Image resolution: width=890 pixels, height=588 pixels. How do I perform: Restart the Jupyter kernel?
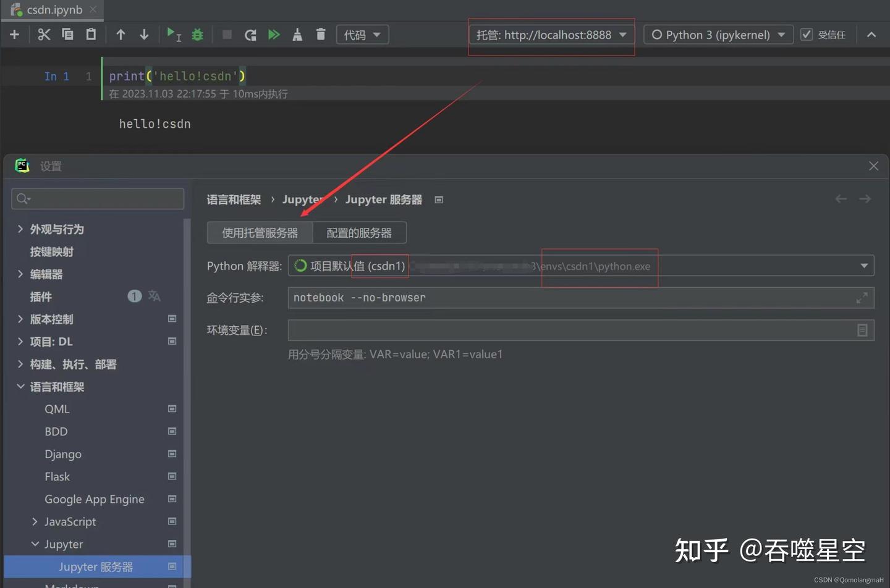[250, 35]
